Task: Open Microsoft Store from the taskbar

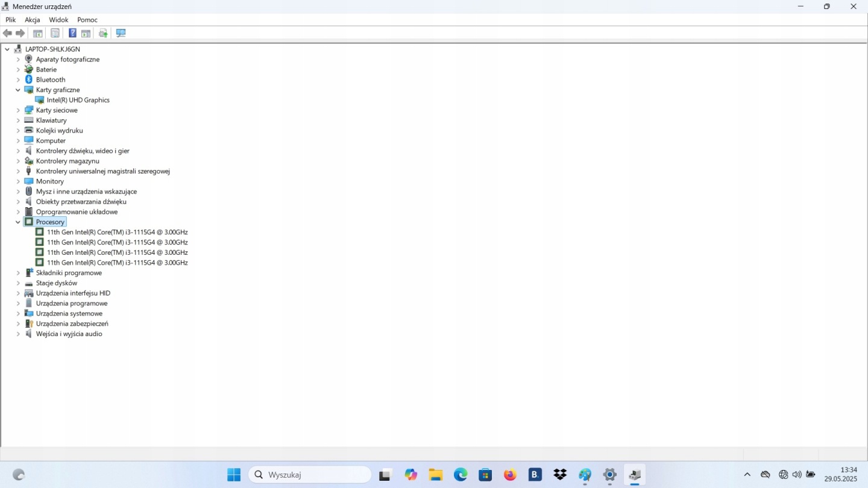Action: point(485,475)
